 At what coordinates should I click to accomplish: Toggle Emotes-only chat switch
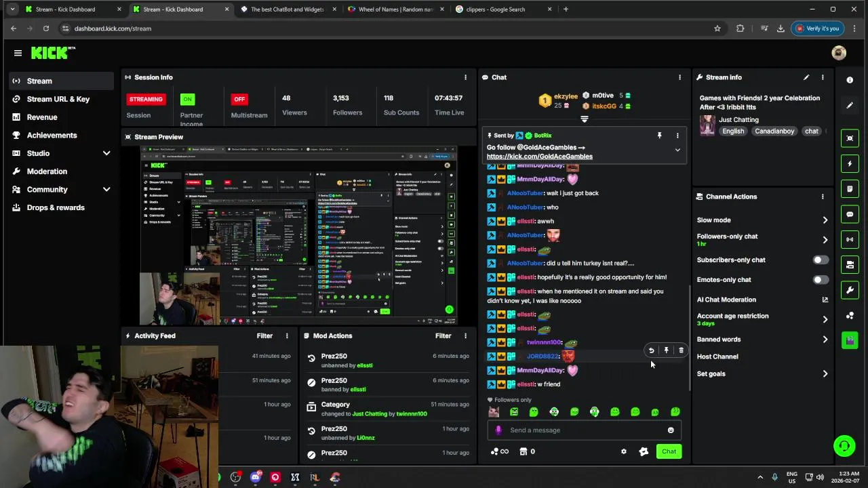tap(821, 279)
